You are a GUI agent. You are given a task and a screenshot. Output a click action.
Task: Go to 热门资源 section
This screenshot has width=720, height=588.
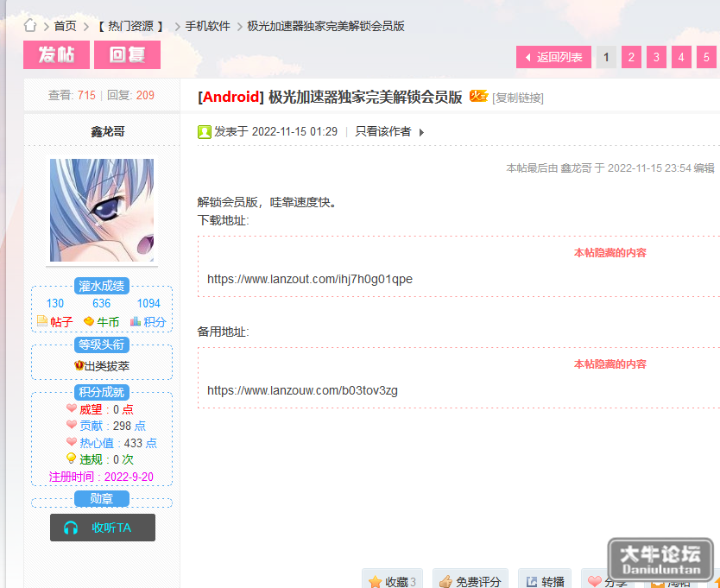click(130, 26)
